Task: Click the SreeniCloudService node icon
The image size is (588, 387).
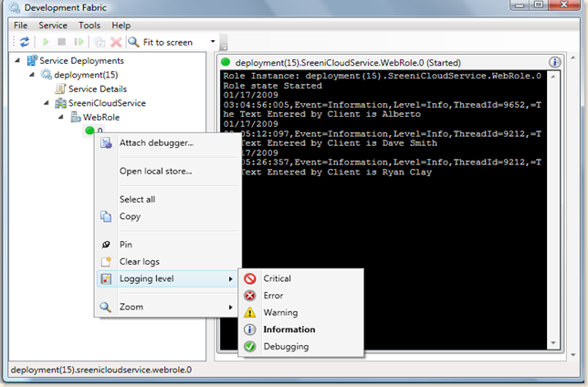Action: click(x=60, y=103)
